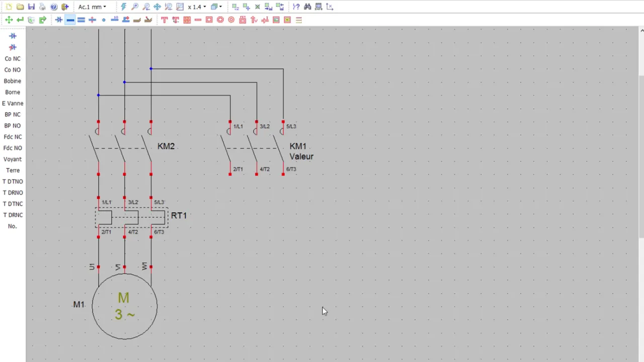The height and width of the screenshot is (362, 644).
Task: Save the schematic with the floppy icon
Action: point(31,7)
